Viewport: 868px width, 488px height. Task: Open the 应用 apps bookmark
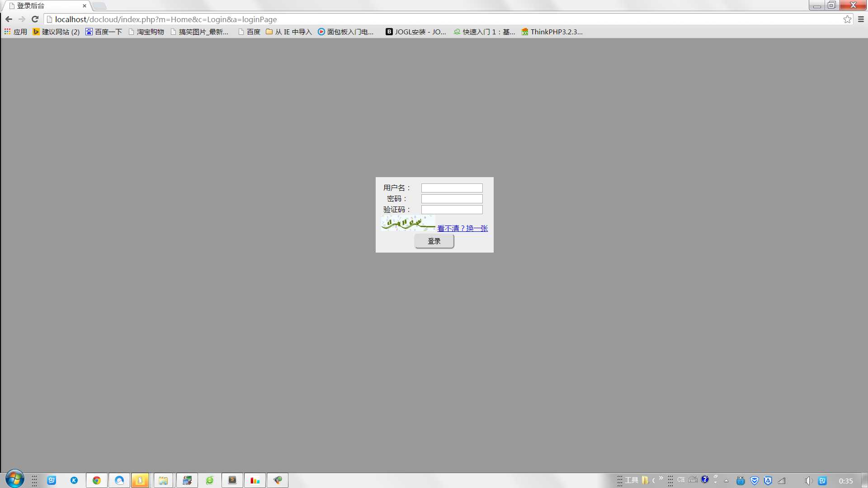coord(16,32)
